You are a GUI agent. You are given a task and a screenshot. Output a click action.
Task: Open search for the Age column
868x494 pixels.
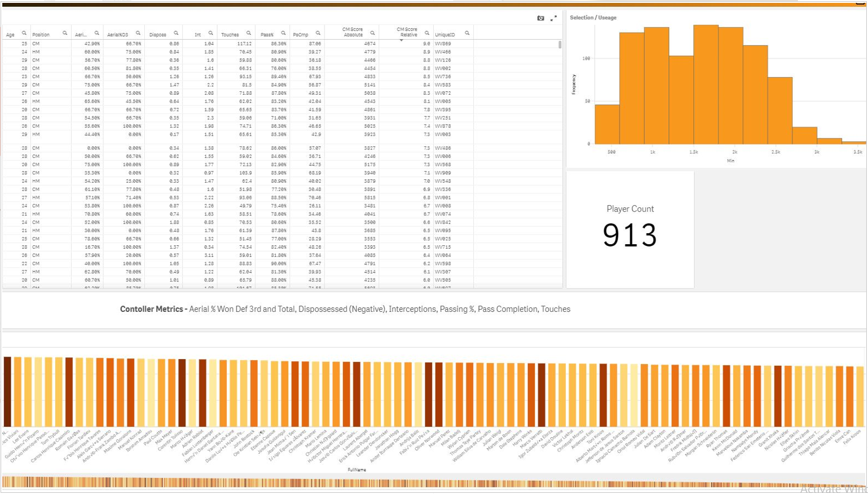24,33
